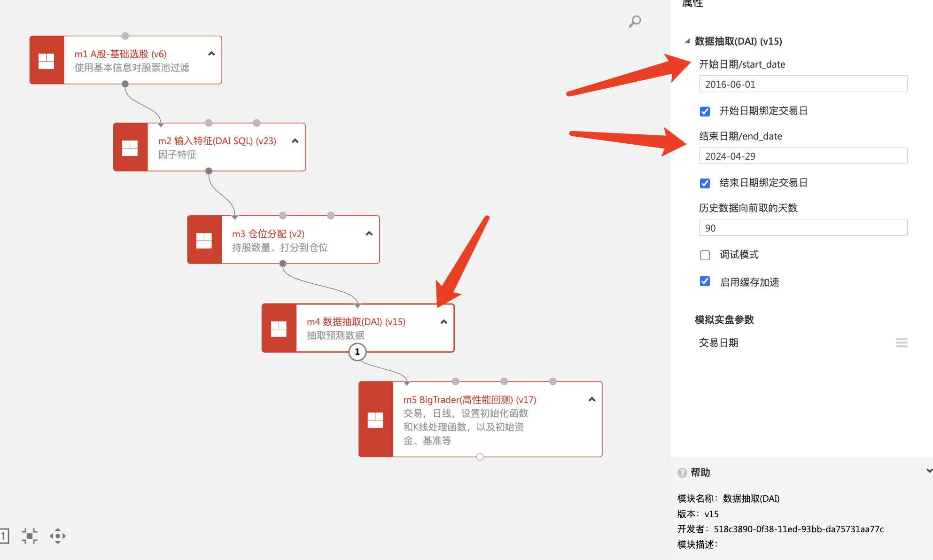Image resolution: width=933 pixels, height=560 pixels.
Task: Open the 交易日期 list menu icon
Action: tap(902, 343)
